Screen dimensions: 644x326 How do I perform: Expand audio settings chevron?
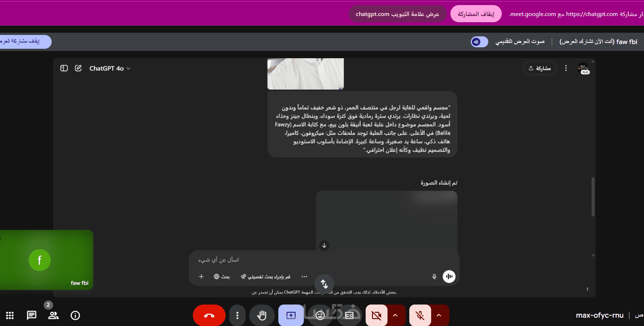click(x=439, y=315)
